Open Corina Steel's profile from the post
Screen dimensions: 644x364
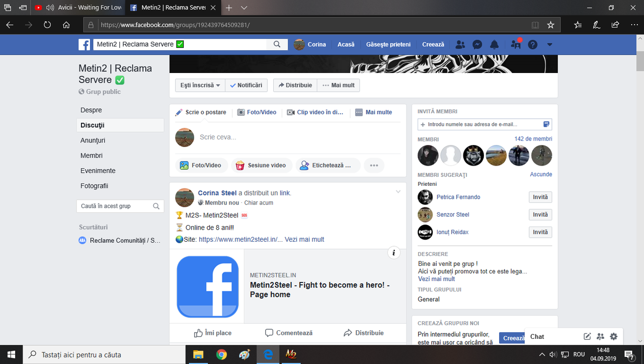(217, 193)
